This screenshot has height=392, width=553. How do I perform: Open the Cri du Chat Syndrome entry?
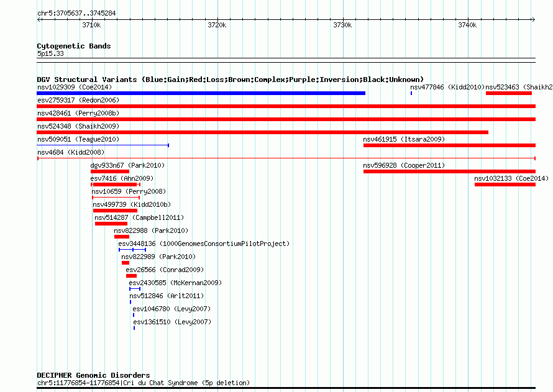(x=144, y=383)
